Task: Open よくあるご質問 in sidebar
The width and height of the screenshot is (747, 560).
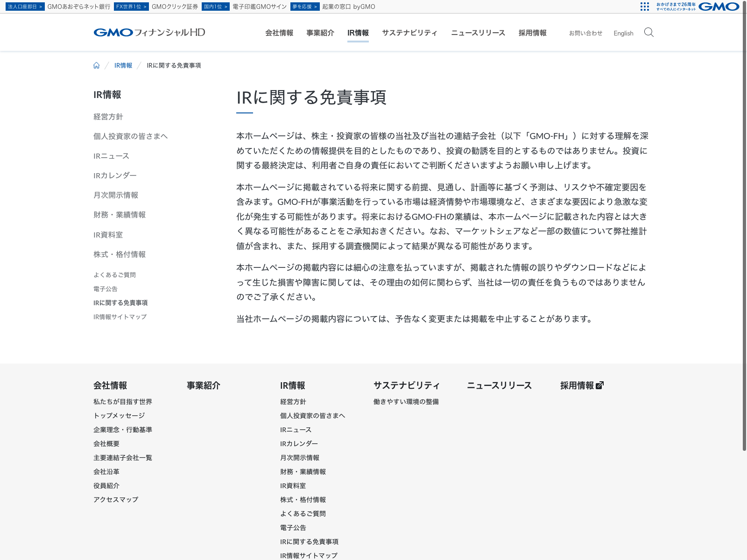Action: pos(114,275)
